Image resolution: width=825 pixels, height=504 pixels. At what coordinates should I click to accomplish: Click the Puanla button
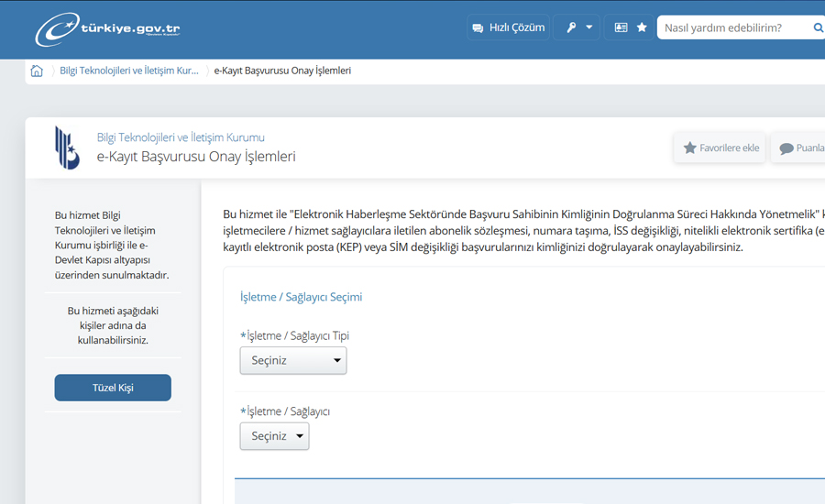(799, 148)
